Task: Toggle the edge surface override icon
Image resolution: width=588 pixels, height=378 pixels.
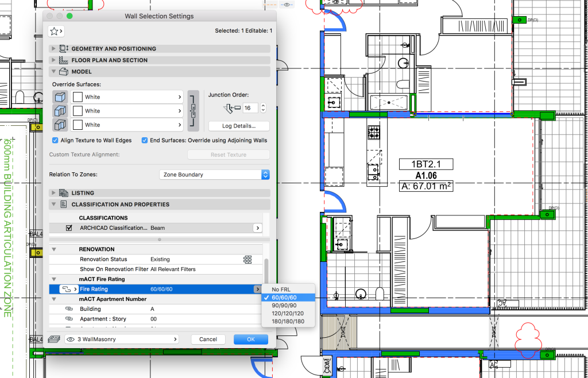Action: (x=60, y=111)
